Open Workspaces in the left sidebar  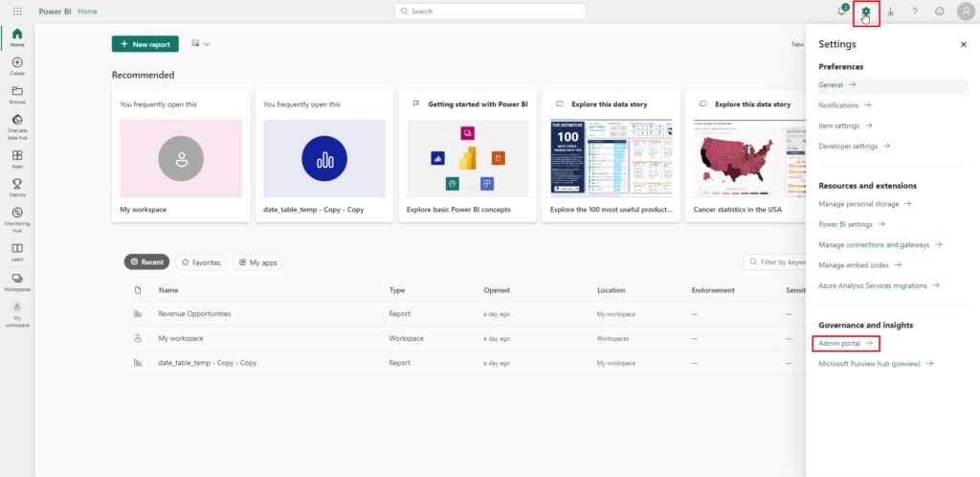click(x=17, y=282)
